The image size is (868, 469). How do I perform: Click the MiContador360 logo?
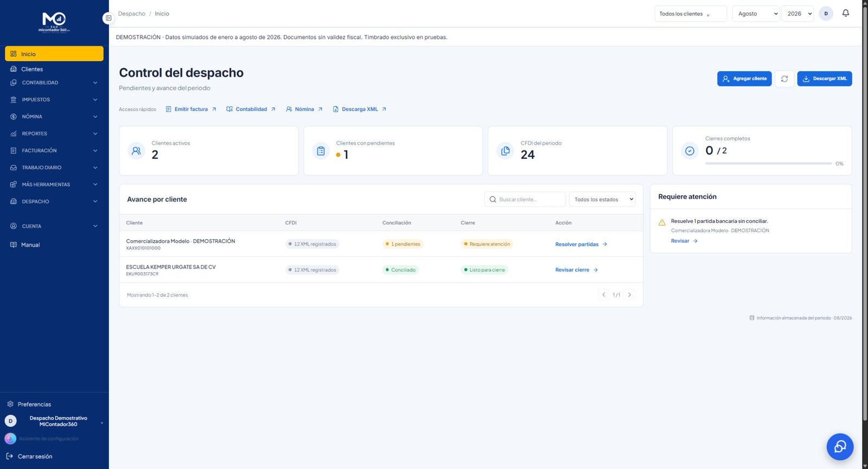coord(54,22)
